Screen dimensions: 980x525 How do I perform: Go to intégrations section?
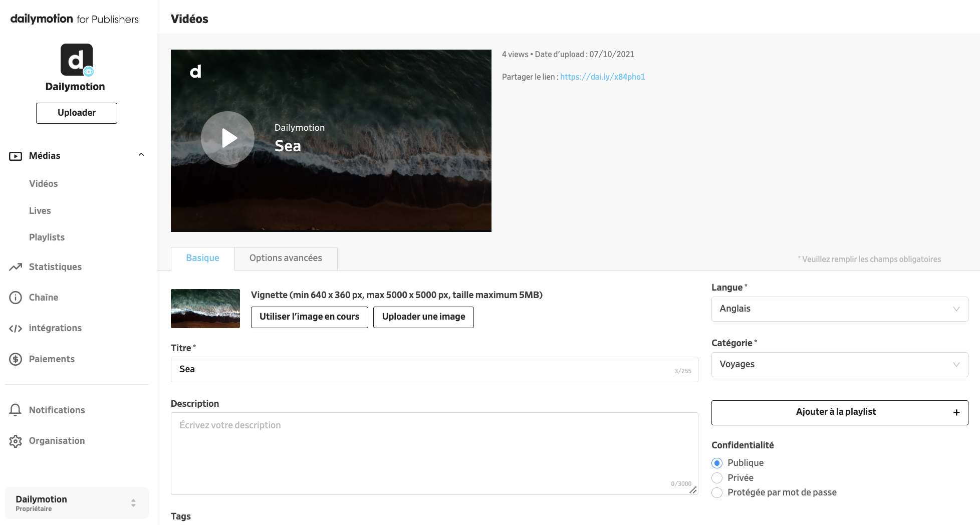pyautogui.click(x=55, y=328)
